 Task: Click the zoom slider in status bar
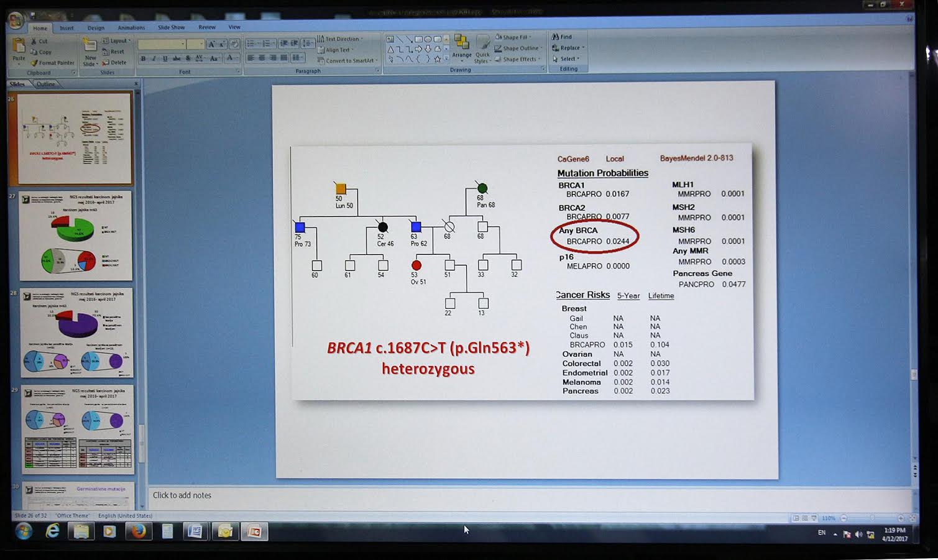coord(873,518)
